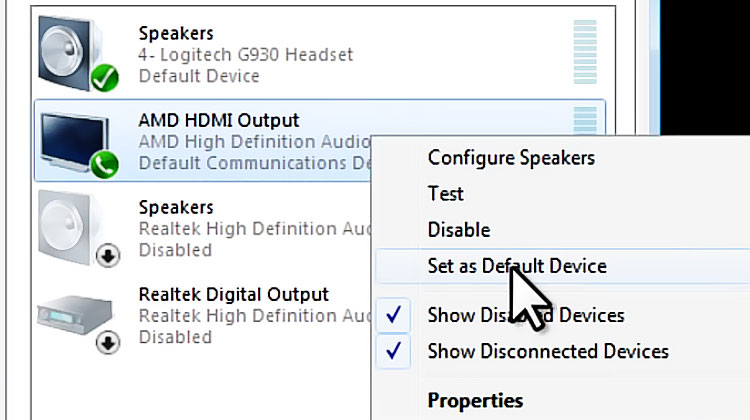Click the 'Realtek Digital Output' device name
750x420 pixels.
[233, 294]
